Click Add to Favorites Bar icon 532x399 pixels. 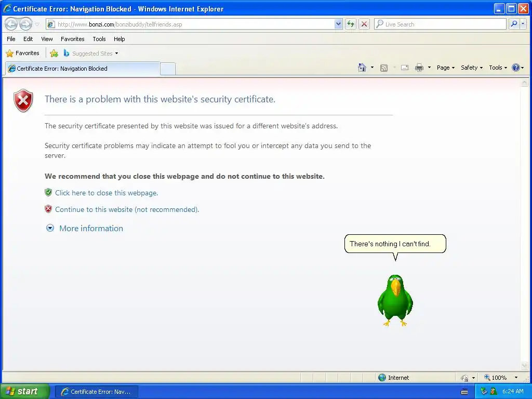click(x=54, y=54)
